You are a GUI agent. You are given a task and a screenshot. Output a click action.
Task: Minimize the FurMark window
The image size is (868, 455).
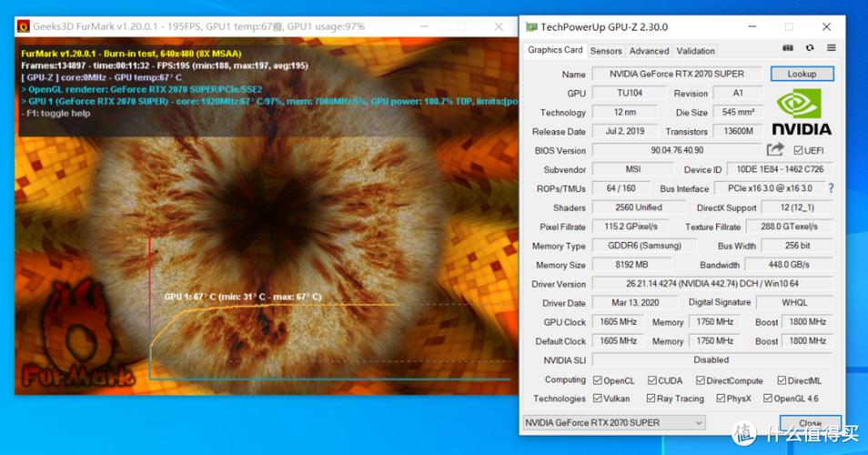[x=424, y=26]
